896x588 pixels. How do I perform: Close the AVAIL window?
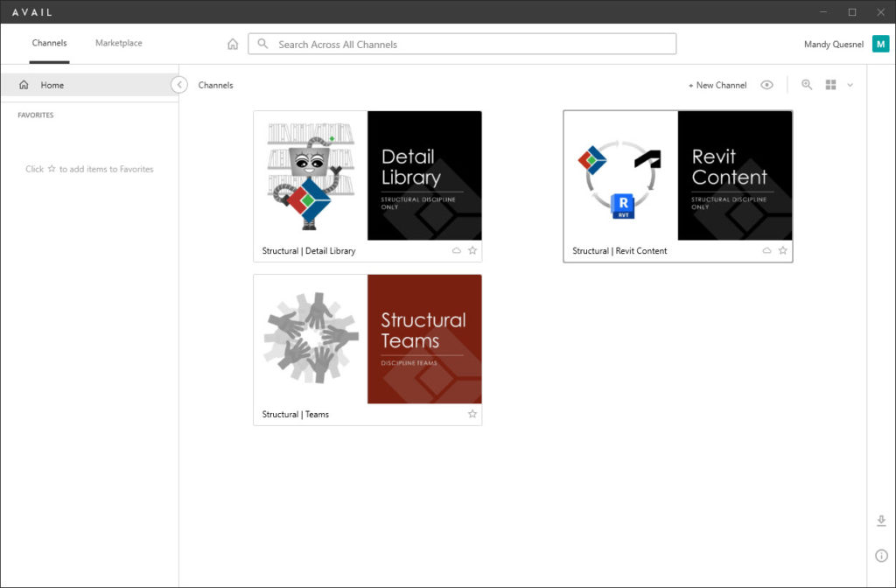(x=880, y=12)
